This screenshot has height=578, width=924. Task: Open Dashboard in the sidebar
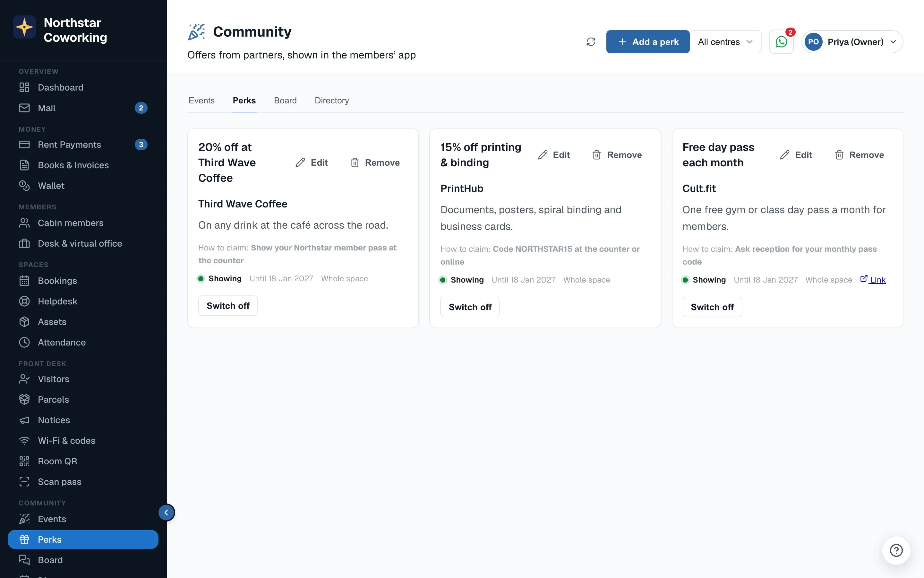point(83,88)
